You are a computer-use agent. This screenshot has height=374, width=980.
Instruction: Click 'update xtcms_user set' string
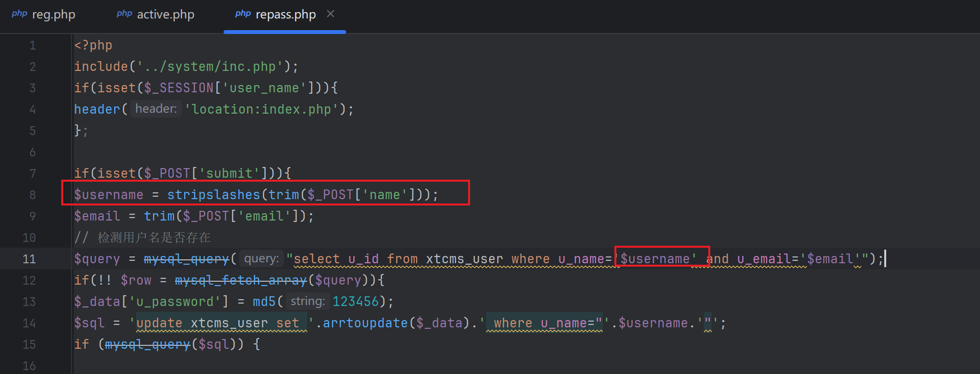click(222, 323)
